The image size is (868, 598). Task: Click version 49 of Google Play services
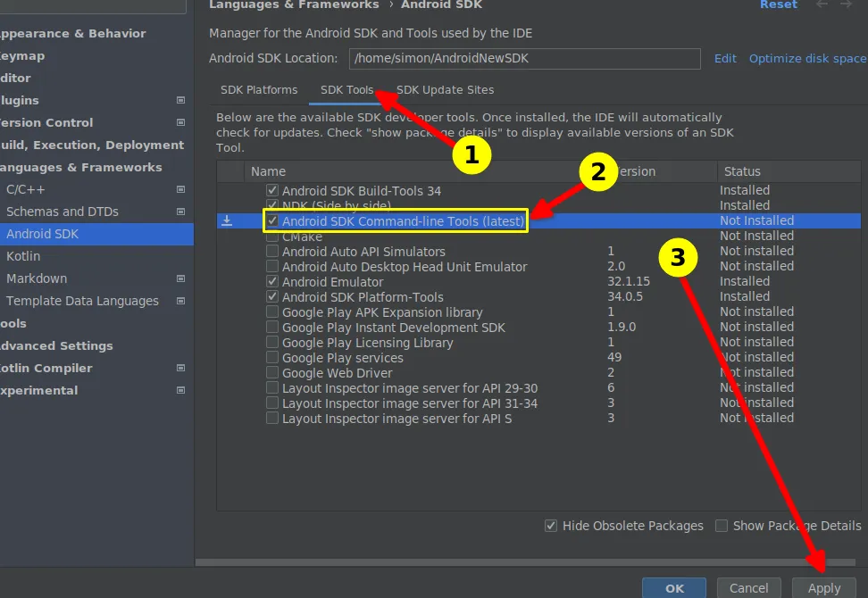point(613,357)
